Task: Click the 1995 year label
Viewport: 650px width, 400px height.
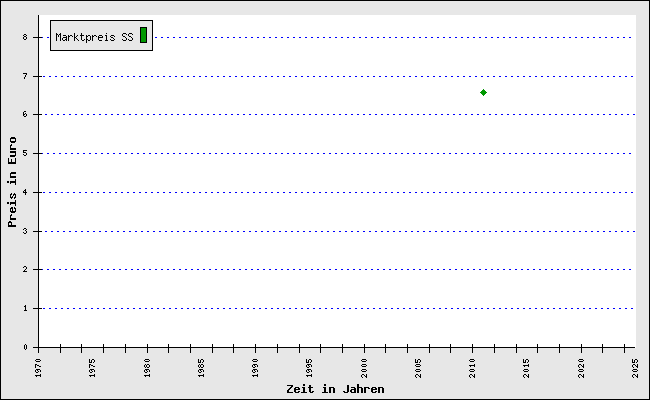Action: coord(310,368)
